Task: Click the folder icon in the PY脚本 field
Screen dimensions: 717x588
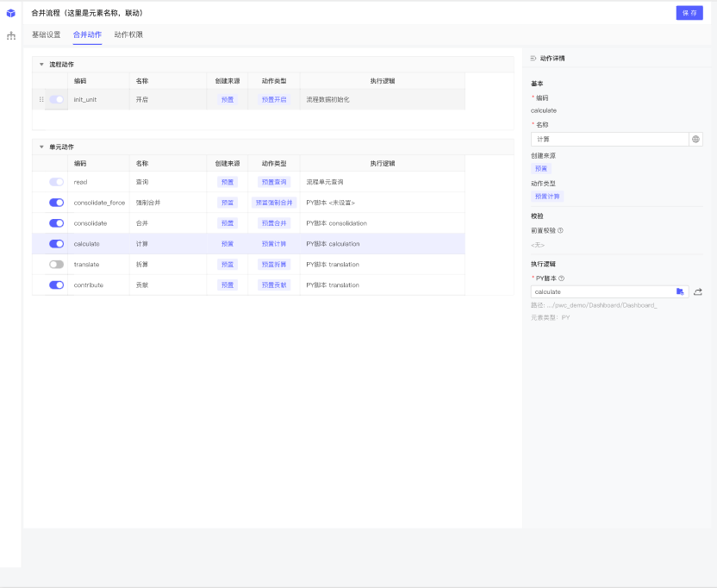Action: pos(680,291)
